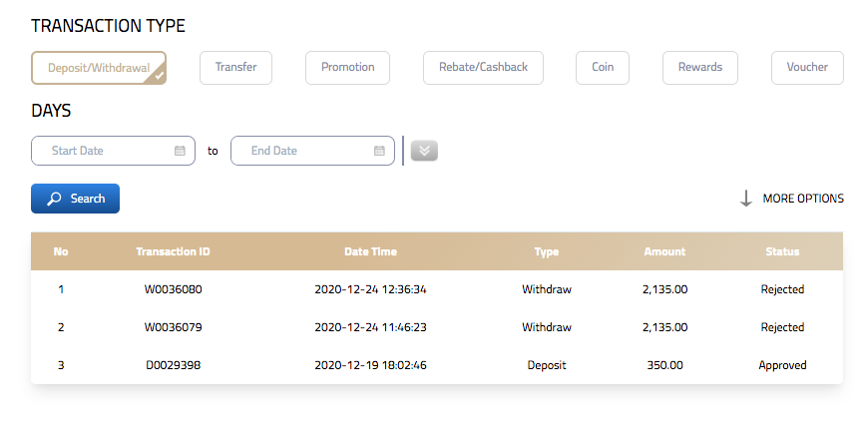Click transaction ID D0029398

click(x=173, y=365)
